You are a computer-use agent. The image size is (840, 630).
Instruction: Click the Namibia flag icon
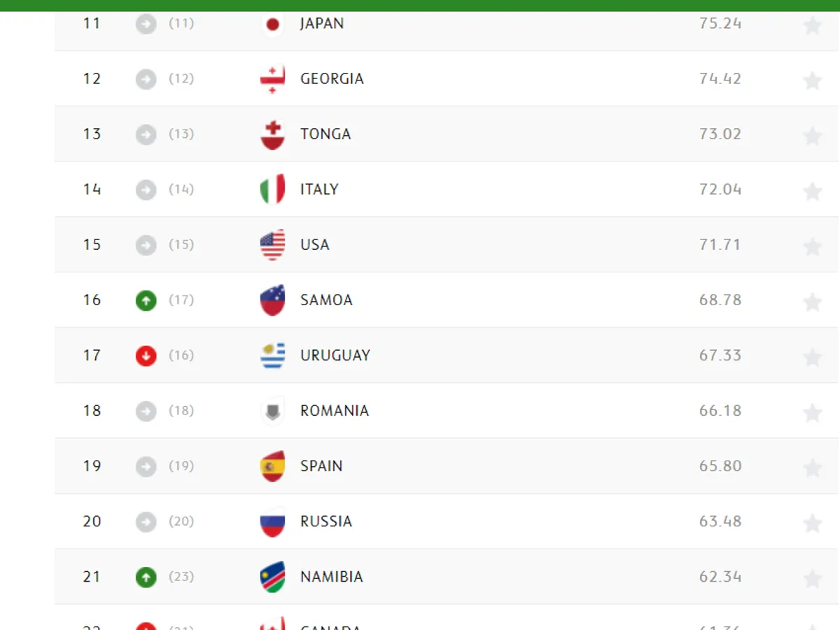(x=272, y=577)
